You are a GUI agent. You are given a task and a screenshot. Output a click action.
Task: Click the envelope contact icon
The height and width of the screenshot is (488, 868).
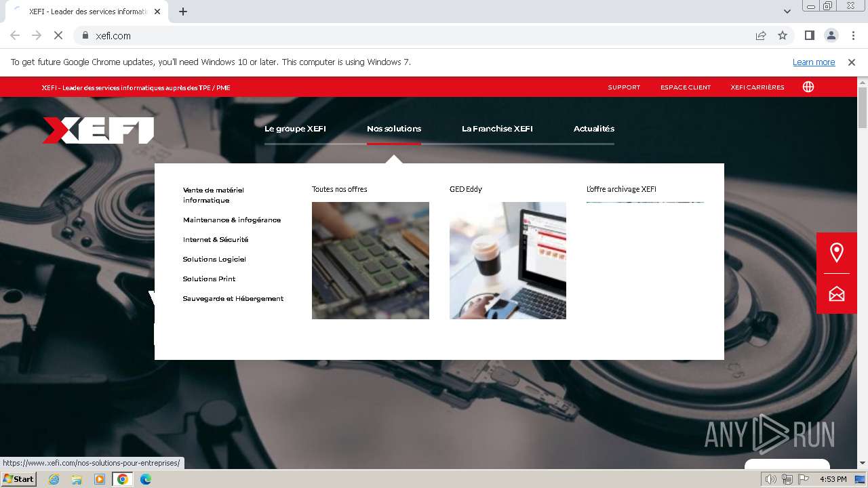click(837, 293)
